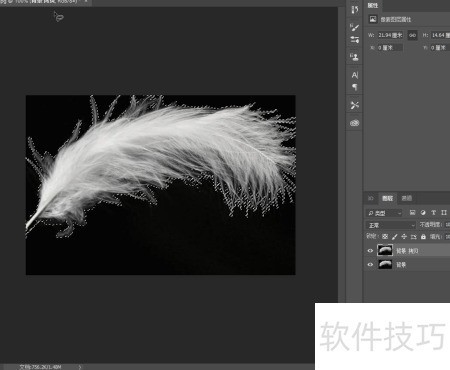This screenshot has height=370, width=450.
Task: Click the pixel layer properties icon
Action: click(x=373, y=19)
